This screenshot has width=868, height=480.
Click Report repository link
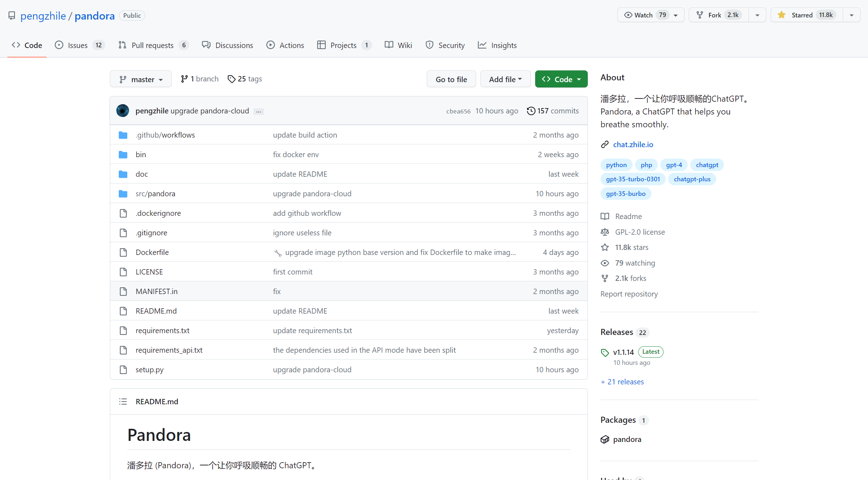[x=629, y=294]
